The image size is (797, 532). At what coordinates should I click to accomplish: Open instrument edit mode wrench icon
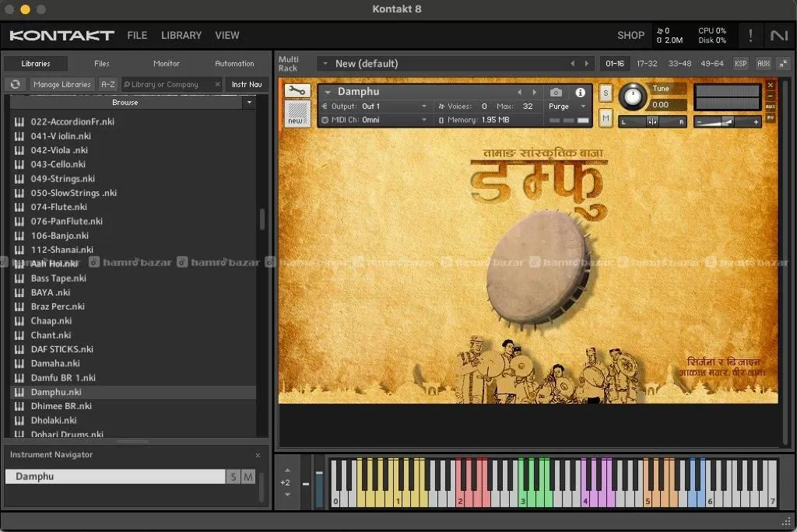(297, 91)
